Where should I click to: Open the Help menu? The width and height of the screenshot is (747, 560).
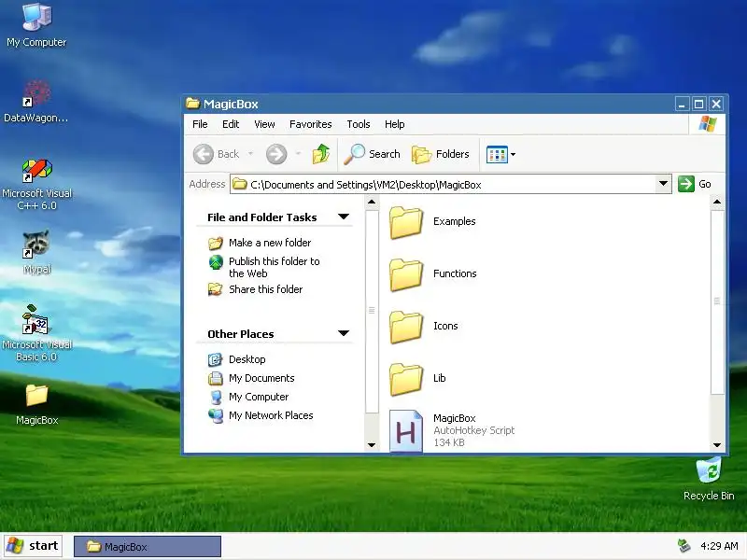(394, 124)
